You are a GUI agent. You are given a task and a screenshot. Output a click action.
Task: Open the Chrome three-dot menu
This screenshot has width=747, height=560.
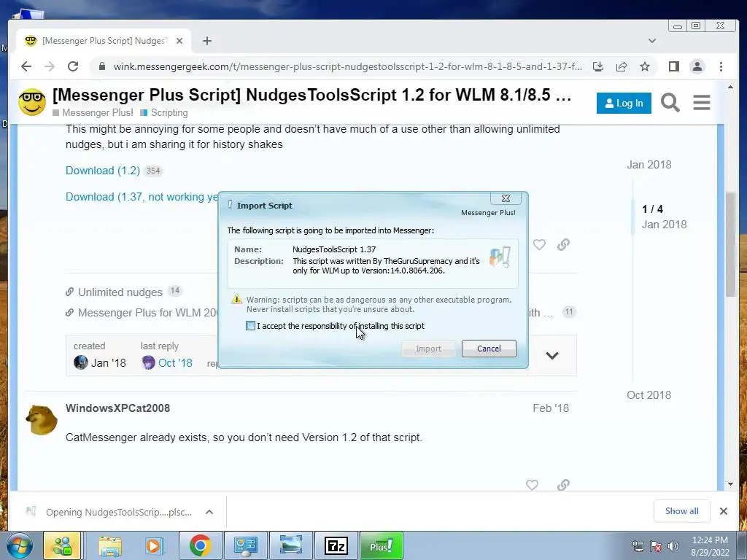[x=721, y=66]
